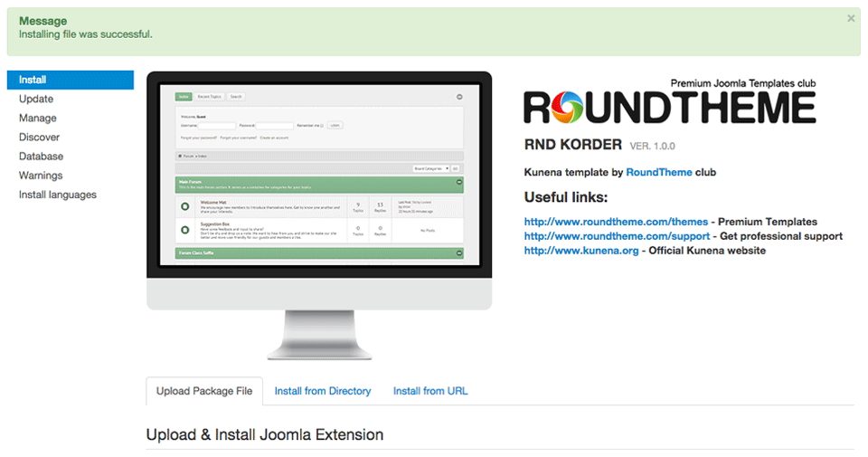This screenshot has height=457, width=868.
Task: Click the RND KORDER title text
Action: [573, 145]
